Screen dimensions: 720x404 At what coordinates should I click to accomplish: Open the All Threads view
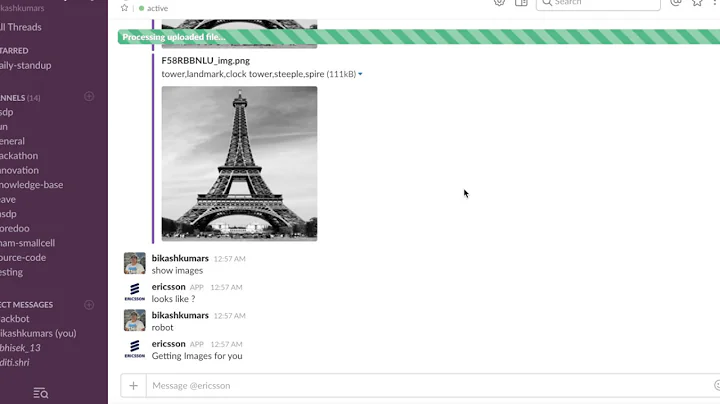coord(21,27)
